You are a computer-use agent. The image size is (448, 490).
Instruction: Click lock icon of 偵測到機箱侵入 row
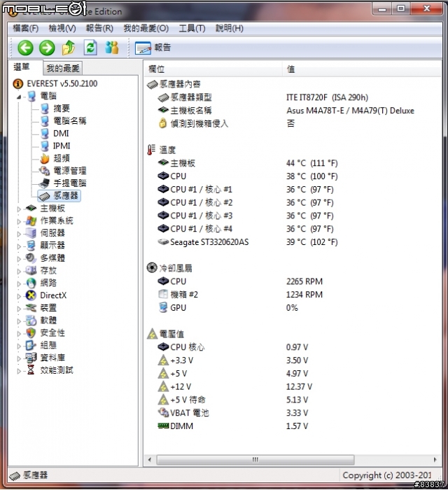click(162, 123)
